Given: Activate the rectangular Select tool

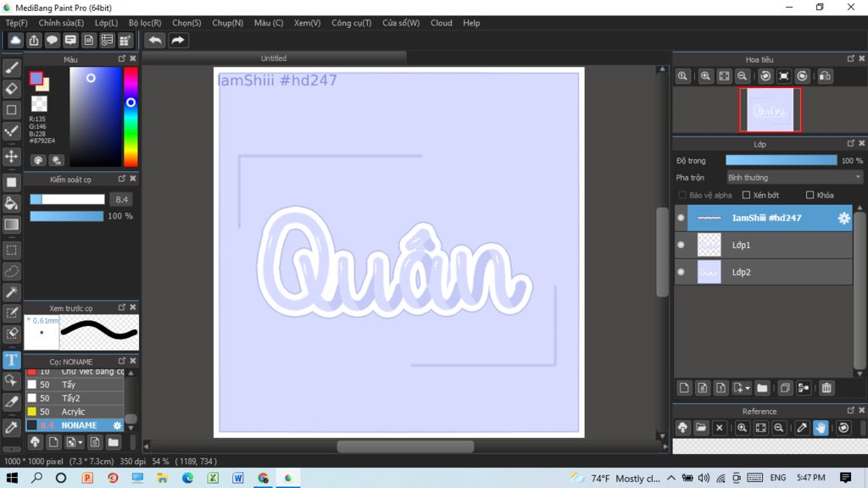Looking at the screenshot, I should (11, 250).
